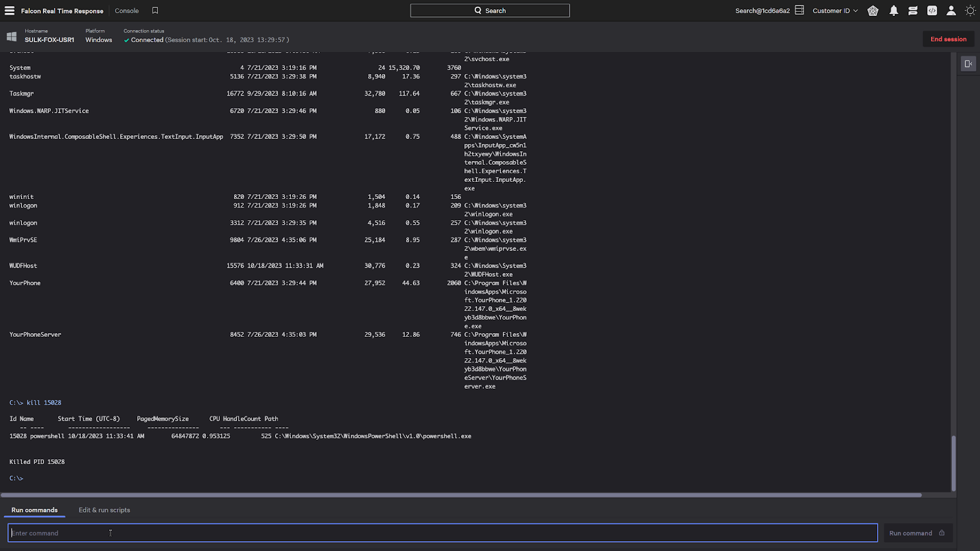Collapse the right side panel icon
This screenshot has height=551, width=980.
click(x=968, y=64)
